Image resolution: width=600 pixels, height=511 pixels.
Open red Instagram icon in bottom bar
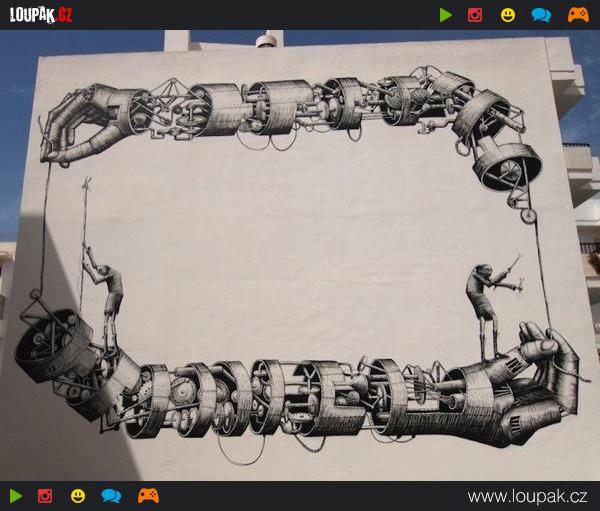[45, 496]
